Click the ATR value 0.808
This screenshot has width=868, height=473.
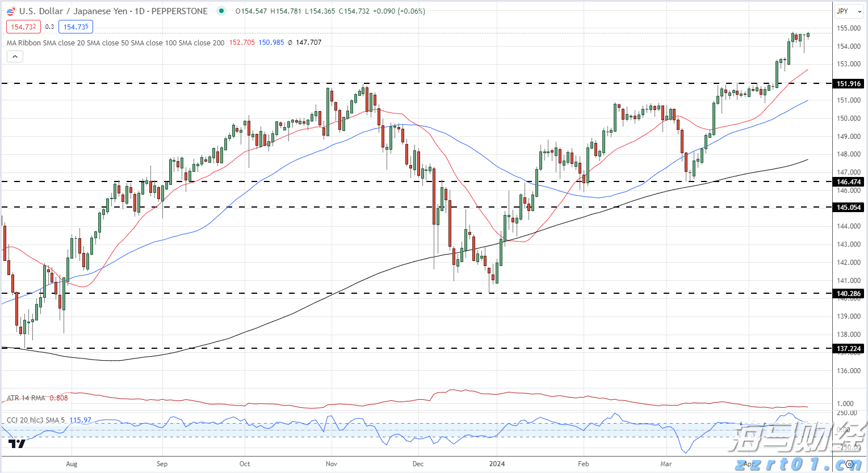tap(58, 398)
